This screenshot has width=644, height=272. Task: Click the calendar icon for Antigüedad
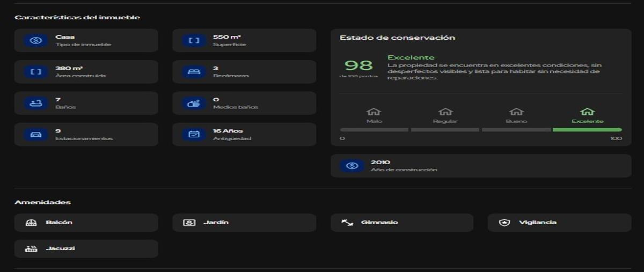(194, 134)
